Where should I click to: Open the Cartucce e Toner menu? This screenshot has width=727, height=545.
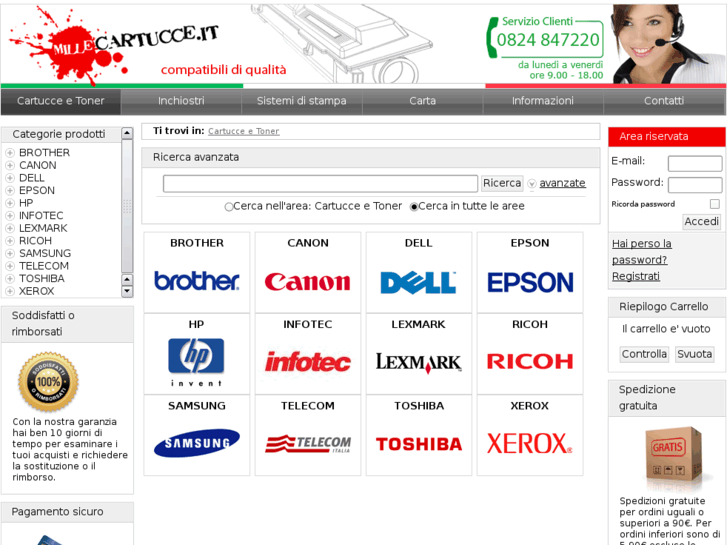pos(61,101)
